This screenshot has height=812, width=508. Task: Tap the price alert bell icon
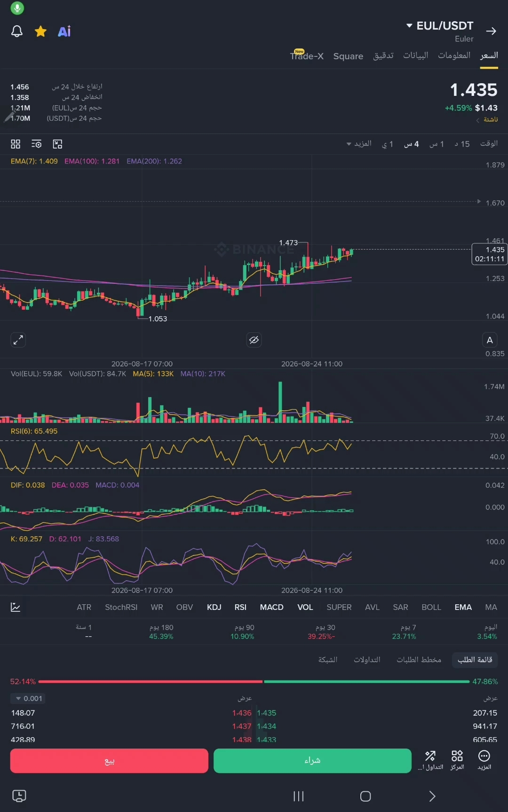[17, 31]
